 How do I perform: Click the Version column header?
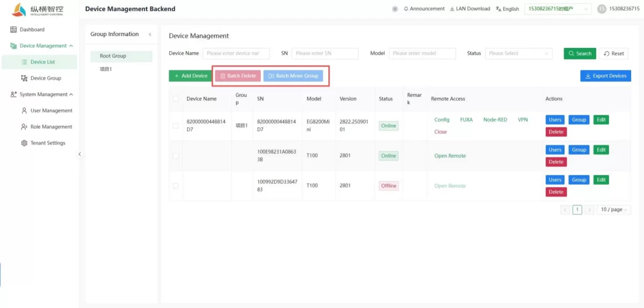pos(348,99)
